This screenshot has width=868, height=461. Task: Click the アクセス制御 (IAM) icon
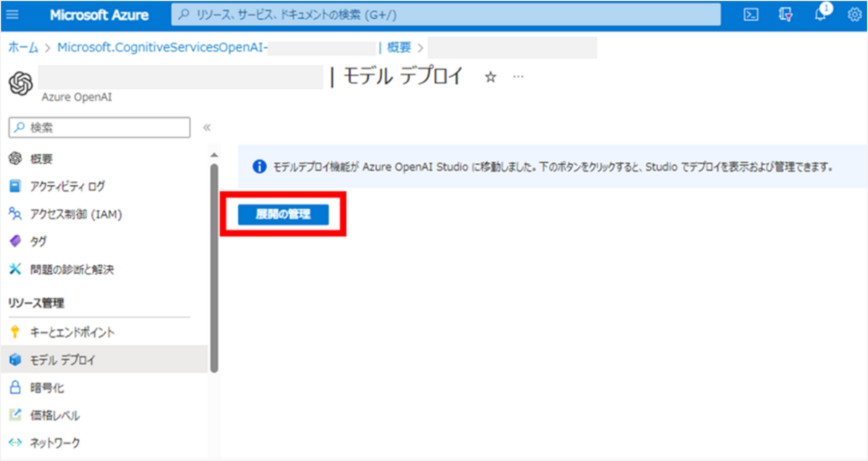pos(15,213)
